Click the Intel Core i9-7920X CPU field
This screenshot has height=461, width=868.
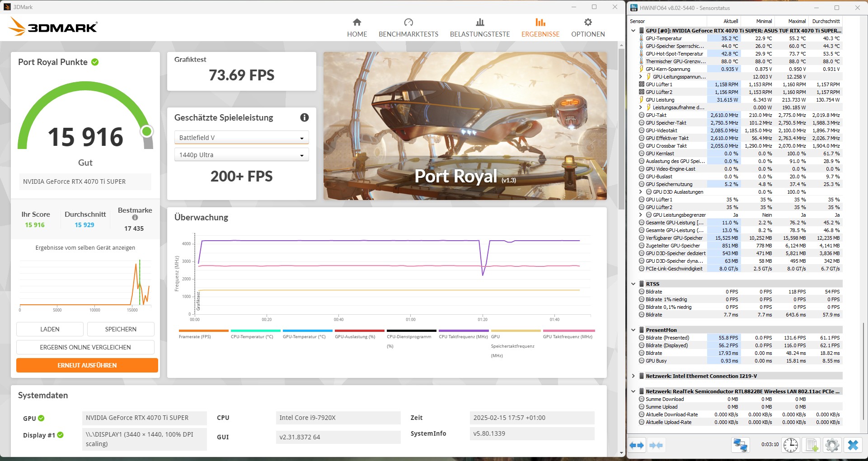338,418
